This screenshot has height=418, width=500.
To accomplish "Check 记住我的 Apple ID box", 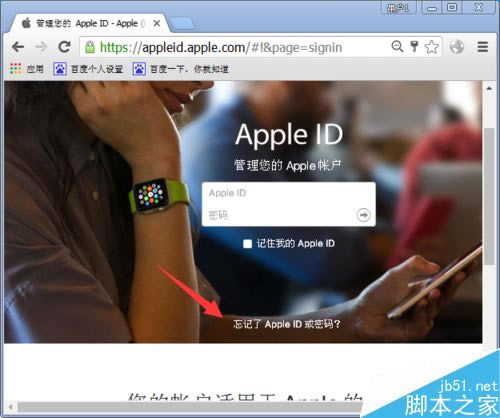I will tap(247, 244).
